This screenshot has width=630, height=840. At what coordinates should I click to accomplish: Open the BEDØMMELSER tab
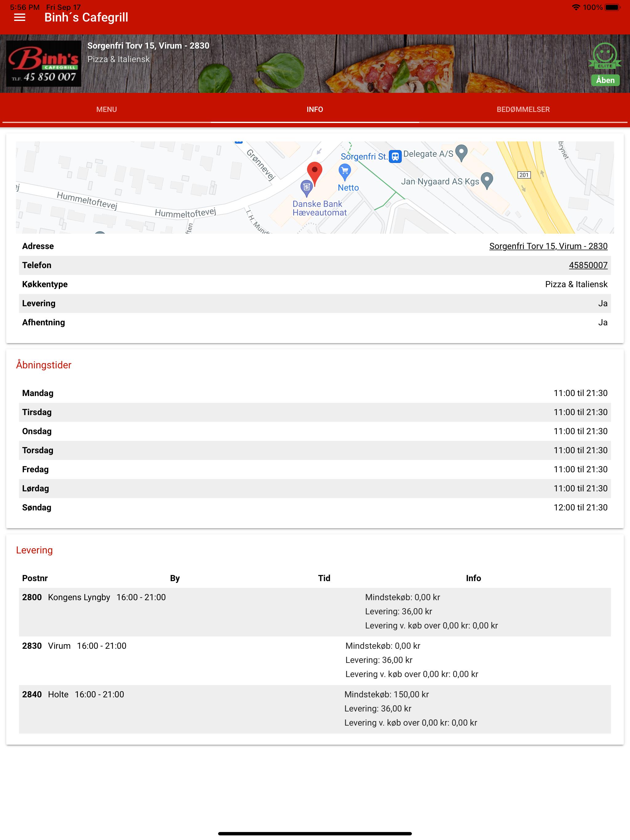[x=523, y=109]
